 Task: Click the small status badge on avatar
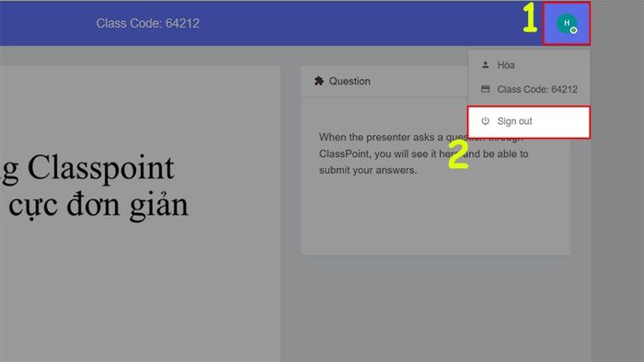(574, 30)
